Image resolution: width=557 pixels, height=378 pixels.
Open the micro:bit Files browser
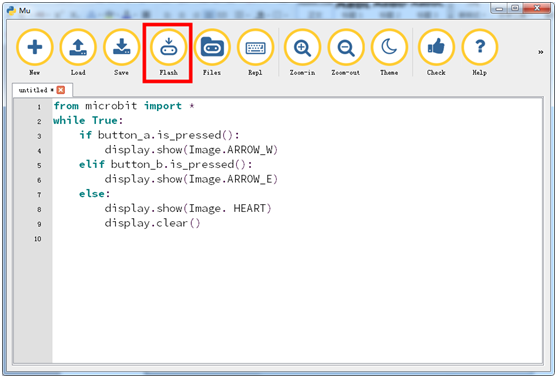[212, 47]
